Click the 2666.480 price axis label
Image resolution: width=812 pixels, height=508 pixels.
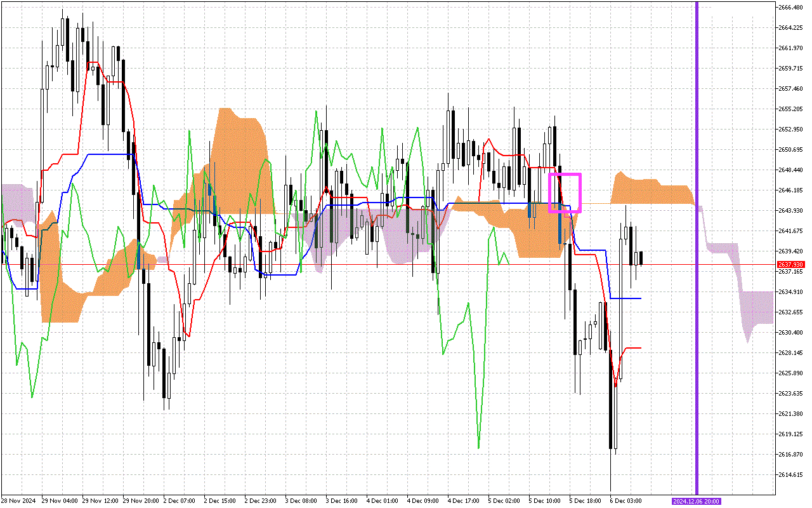pos(790,8)
